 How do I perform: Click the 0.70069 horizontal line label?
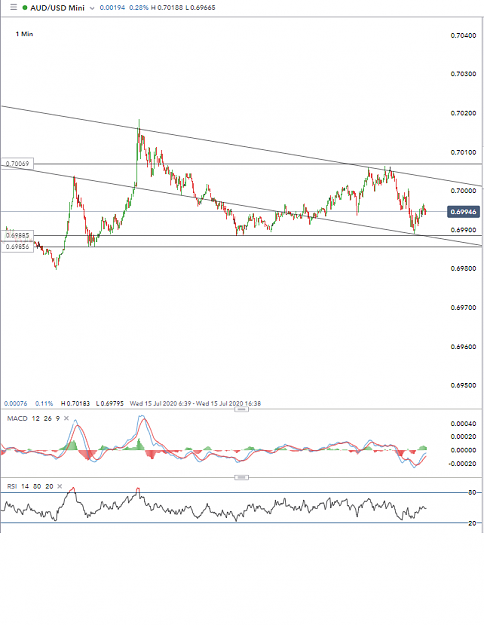(18, 163)
